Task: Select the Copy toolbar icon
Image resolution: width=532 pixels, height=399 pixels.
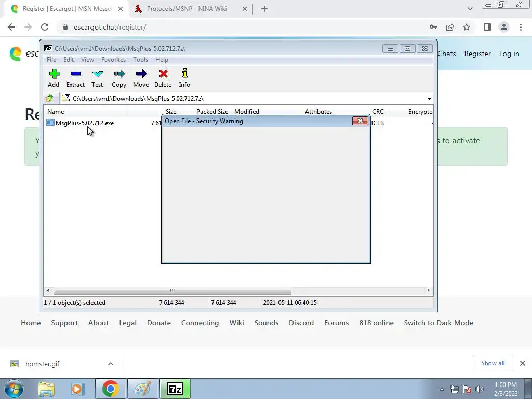Action: coord(119,78)
